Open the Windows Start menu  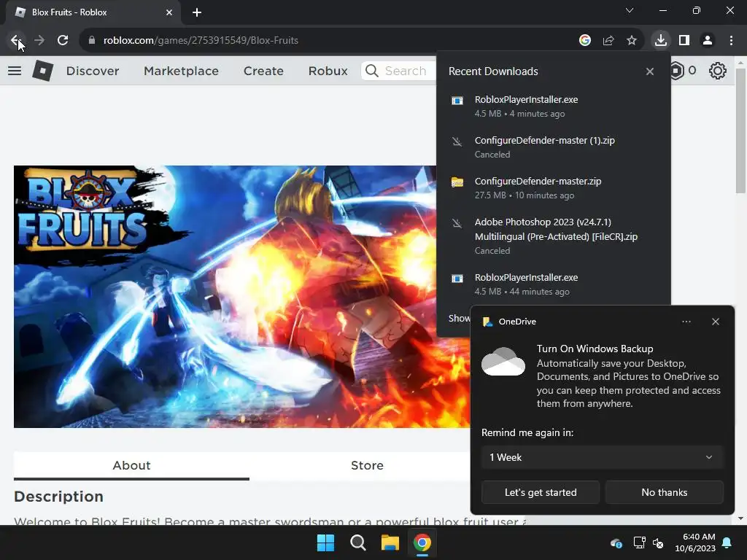pos(326,542)
